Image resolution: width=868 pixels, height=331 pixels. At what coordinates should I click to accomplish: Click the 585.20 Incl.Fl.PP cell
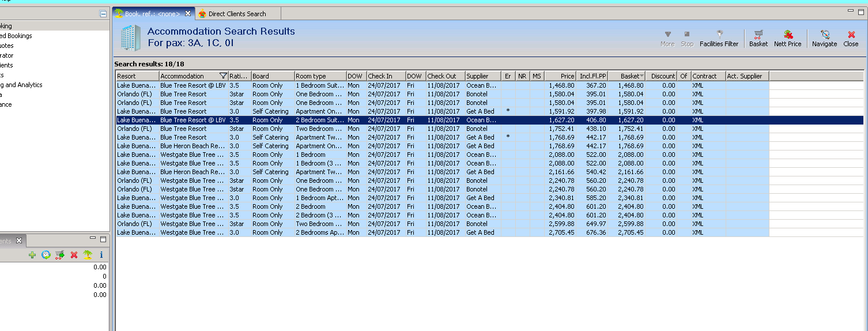592,198
